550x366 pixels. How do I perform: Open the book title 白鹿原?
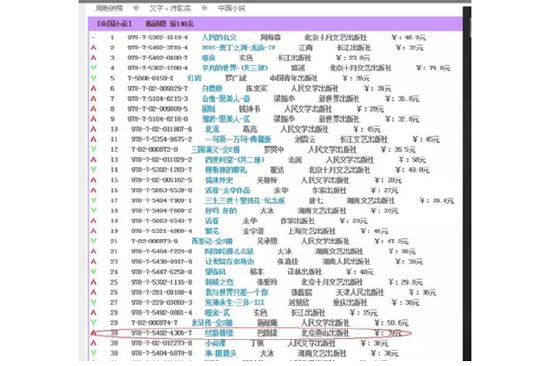[x=213, y=88]
